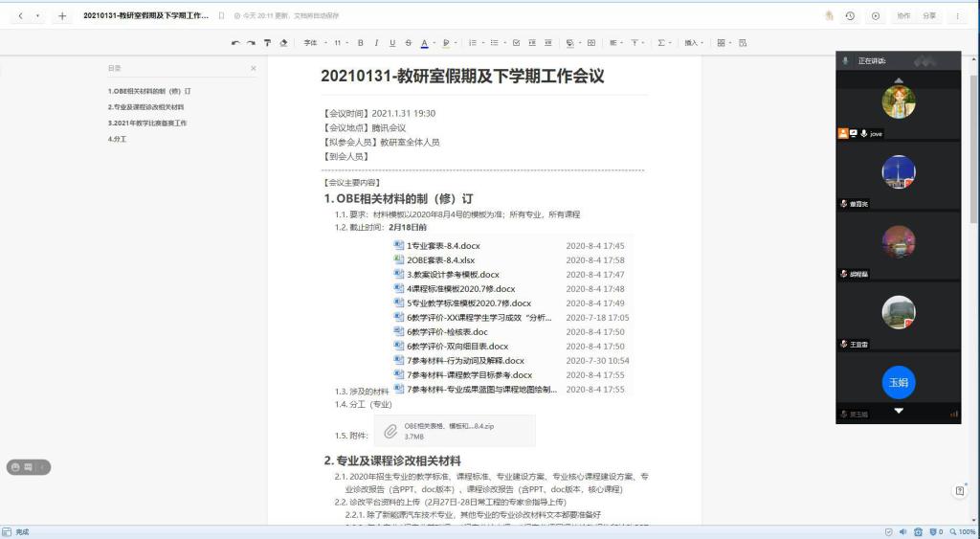The image size is (980, 539).
Task: Insert a checkbox task list
Action: 517,43
